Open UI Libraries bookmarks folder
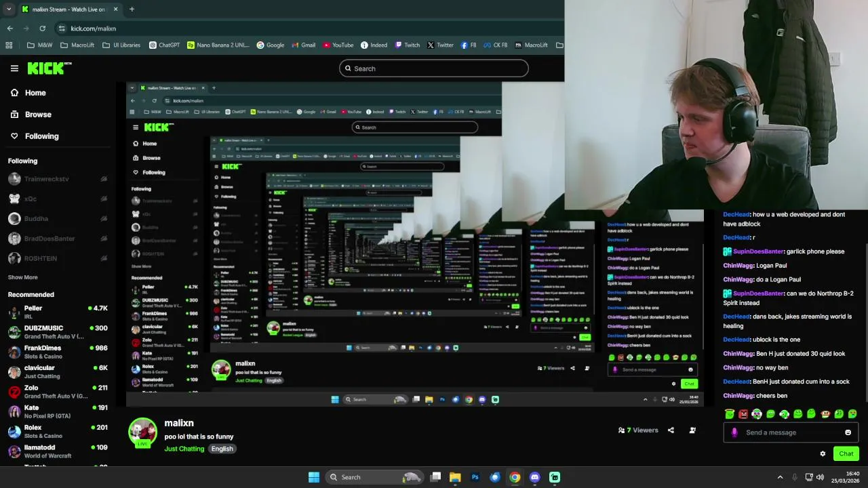The width and height of the screenshot is (868, 488). coord(121,45)
